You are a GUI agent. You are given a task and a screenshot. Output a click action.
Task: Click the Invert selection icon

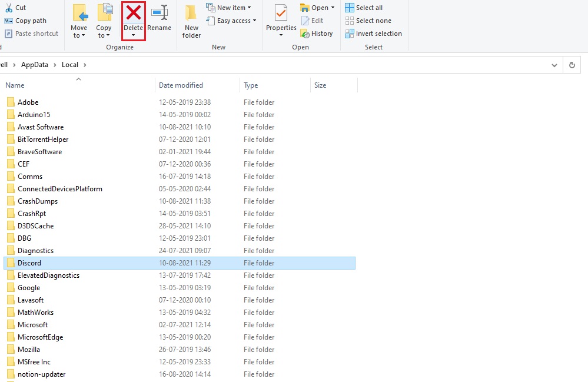coord(350,34)
